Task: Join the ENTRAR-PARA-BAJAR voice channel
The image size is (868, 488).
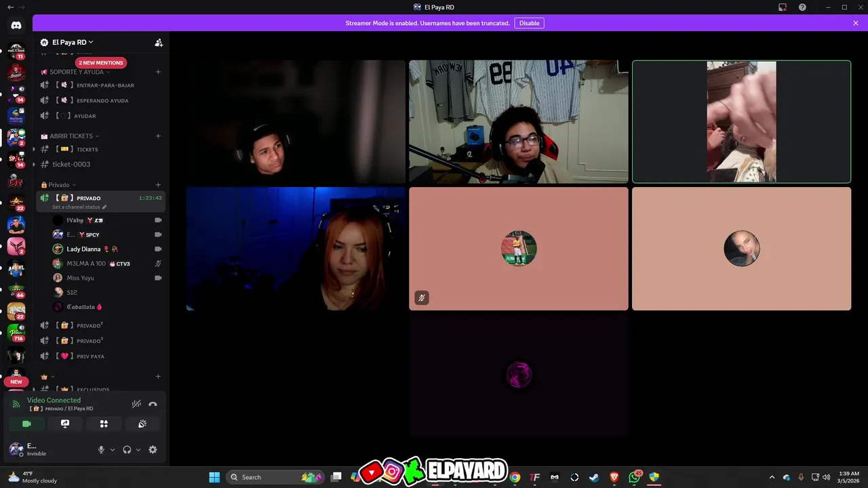Action: 101,85
